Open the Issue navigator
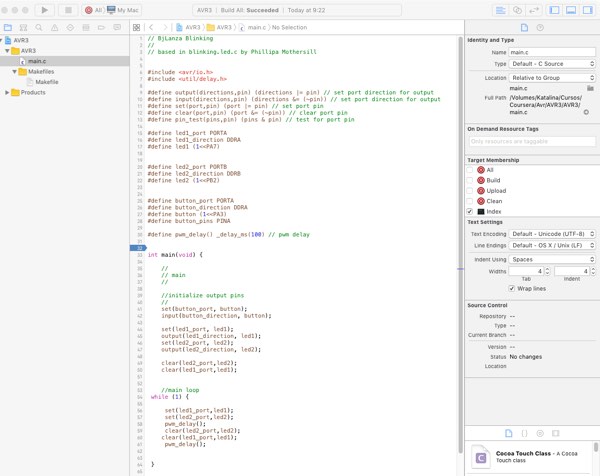Viewport: 600px width, 476px height. point(55,28)
